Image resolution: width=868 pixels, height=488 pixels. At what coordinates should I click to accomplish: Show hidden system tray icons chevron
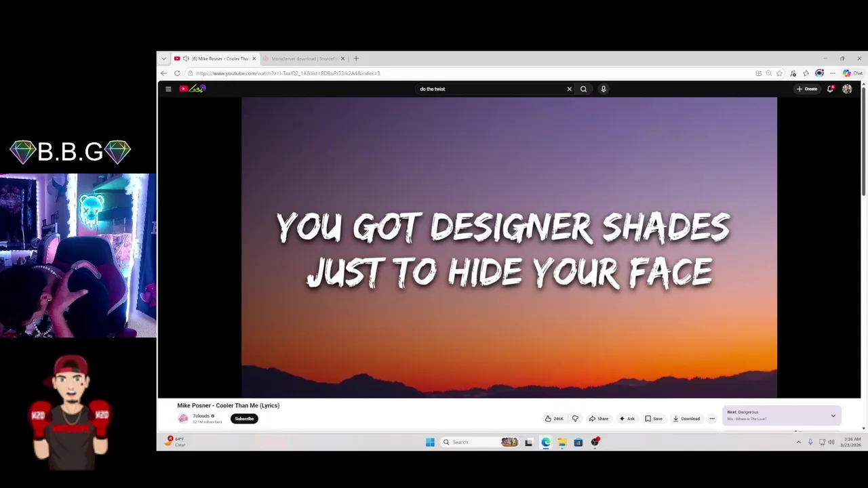[798, 442]
